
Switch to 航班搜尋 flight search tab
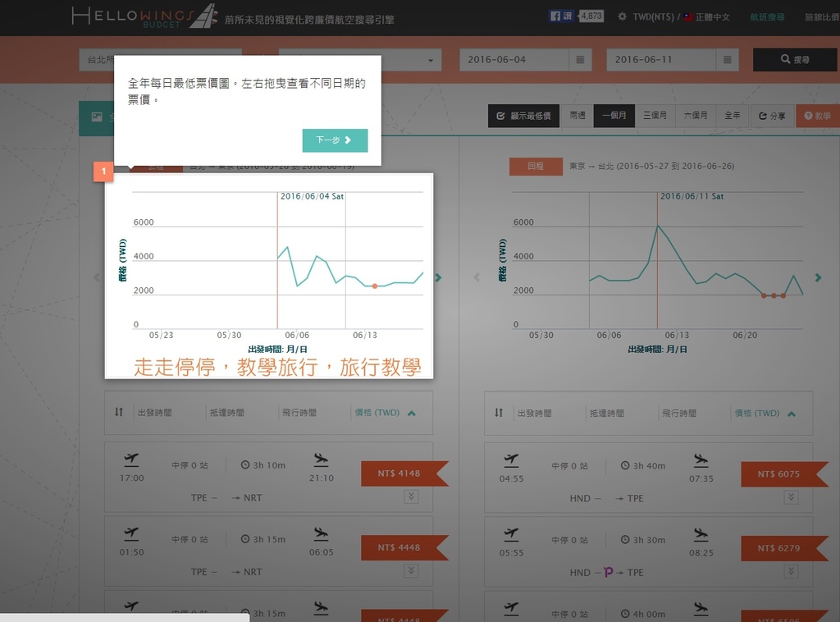click(767, 16)
